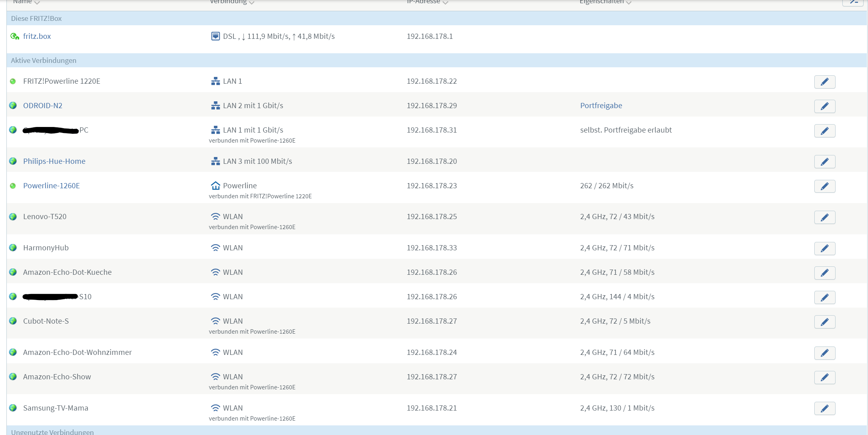Click the Powerline house icon
The height and width of the screenshot is (435, 868).
click(215, 185)
